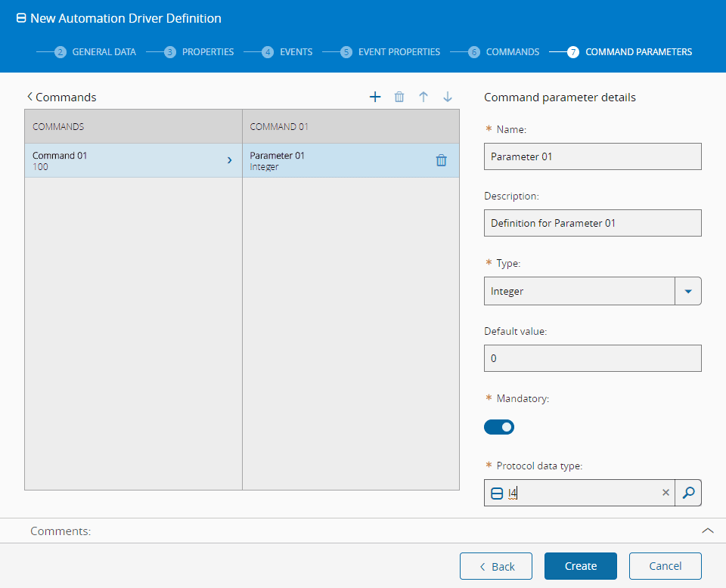Switch to the Event Properties step
The width and height of the screenshot is (726, 588).
click(390, 52)
